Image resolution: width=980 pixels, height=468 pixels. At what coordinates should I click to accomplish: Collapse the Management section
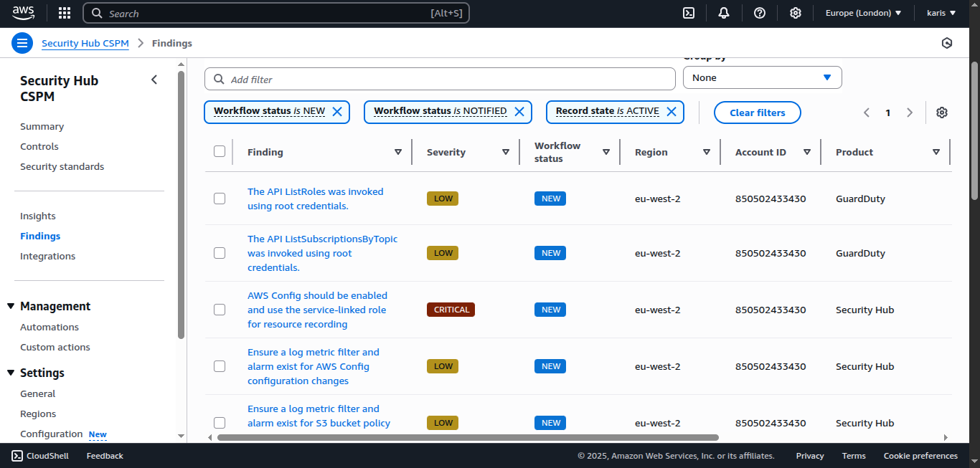(x=11, y=306)
